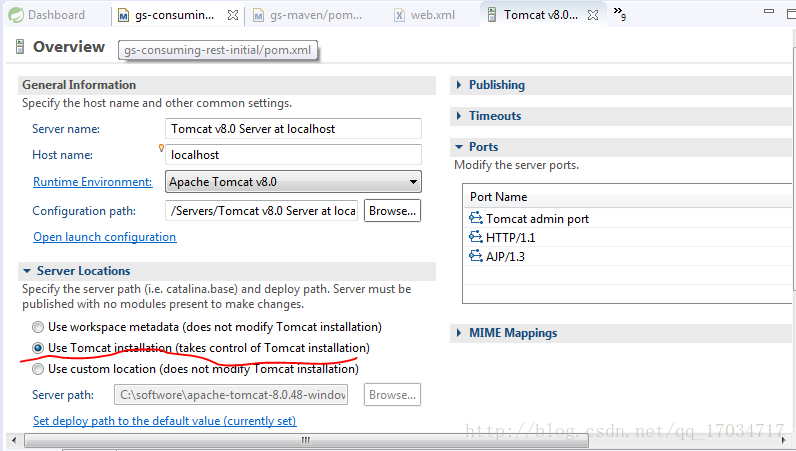
Task: Expand the MIME Mappings section
Action: [x=458, y=333]
